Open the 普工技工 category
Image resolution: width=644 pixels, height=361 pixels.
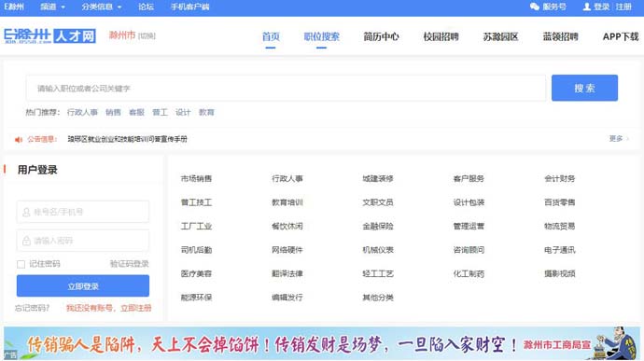(196, 202)
